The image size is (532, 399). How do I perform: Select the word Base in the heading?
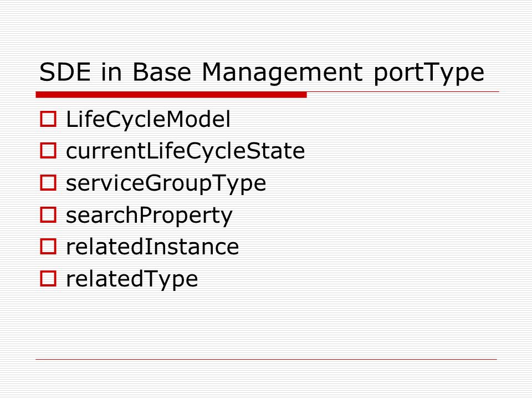pos(162,72)
